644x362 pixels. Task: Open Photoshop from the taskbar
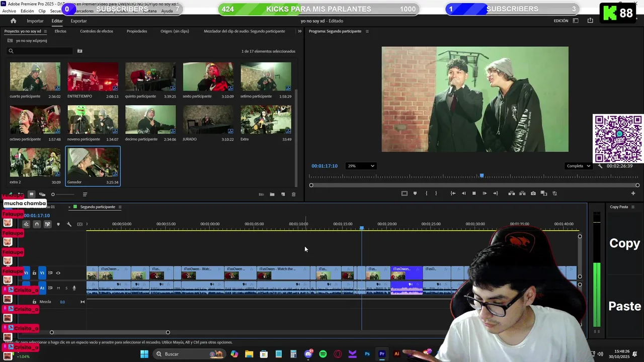click(x=367, y=354)
